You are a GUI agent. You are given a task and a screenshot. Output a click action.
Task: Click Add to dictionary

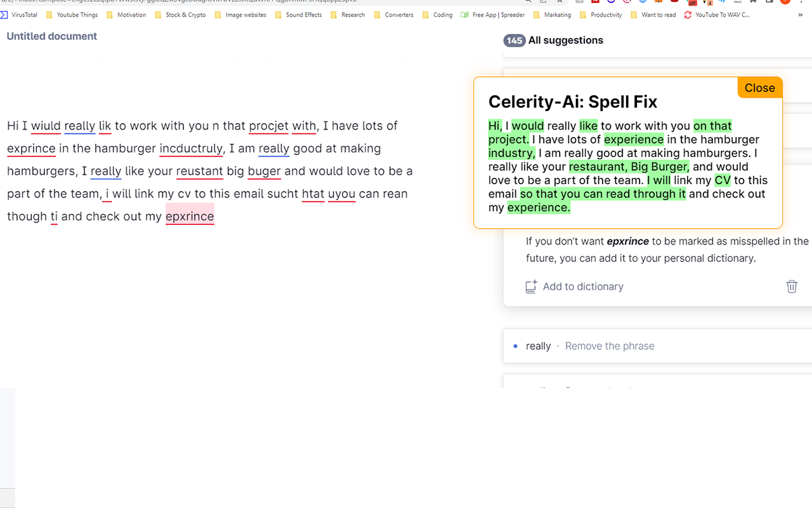coord(582,286)
